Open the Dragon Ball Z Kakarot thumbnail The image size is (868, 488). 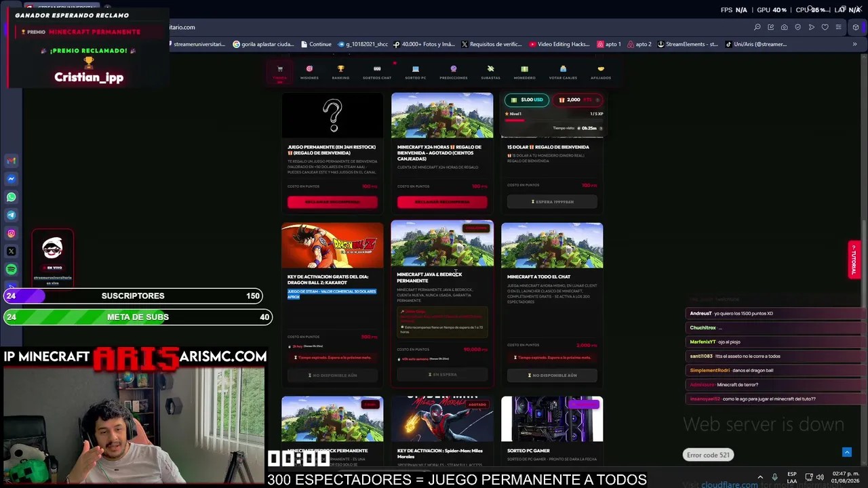[332, 245]
